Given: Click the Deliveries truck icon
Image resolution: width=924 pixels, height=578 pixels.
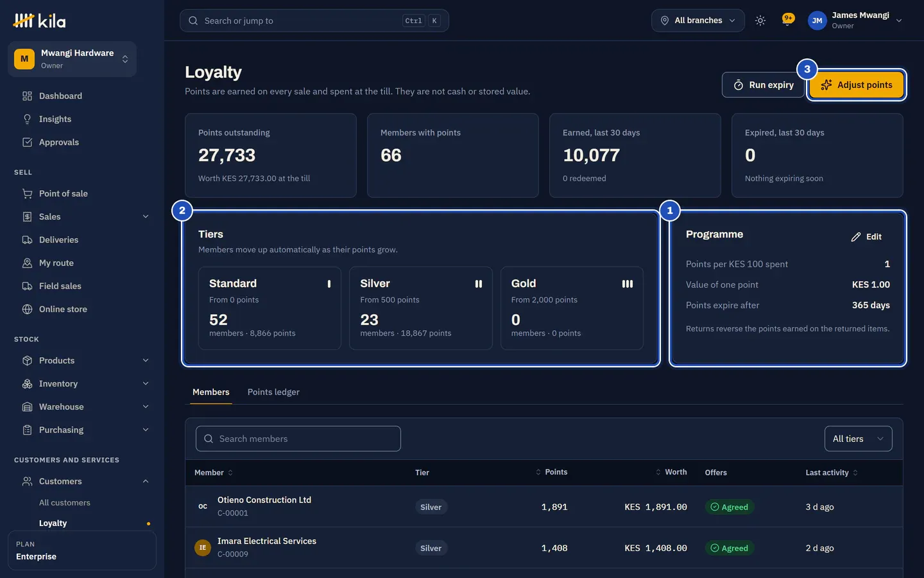Looking at the screenshot, I should [x=27, y=240].
